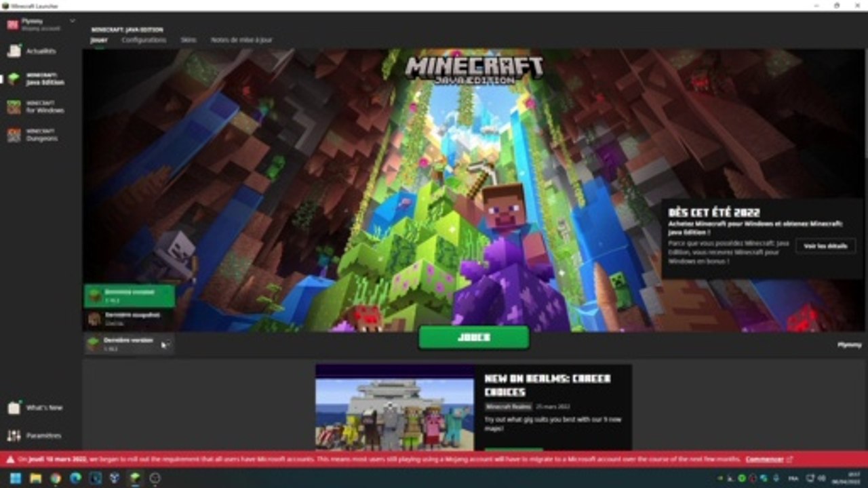Click New on Realms: Career Choices headline

[547, 385]
